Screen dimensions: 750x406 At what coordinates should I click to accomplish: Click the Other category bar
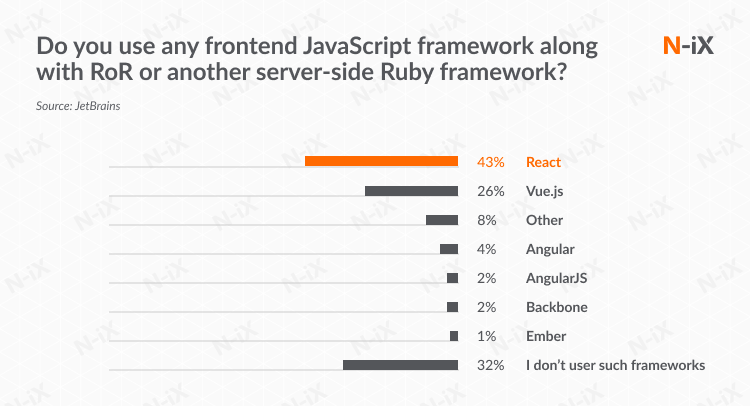(x=442, y=220)
